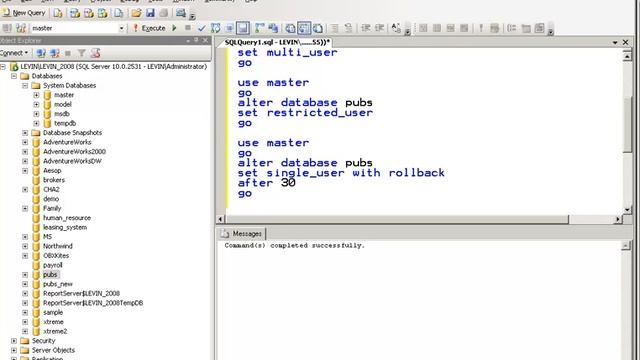This screenshot has width=640, height=360.
Task: Click the Disconnect icon in Object Explorer
Action: click(55, 53)
